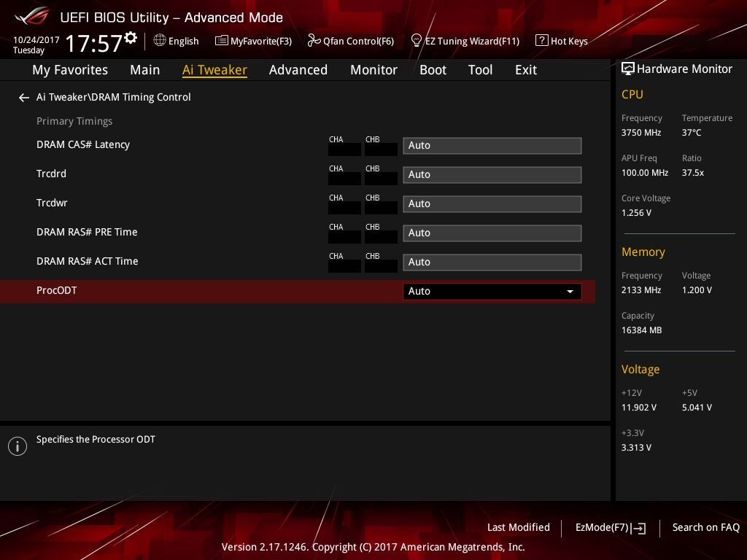Click the Ratio 37.5x value

[x=693, y=173]
